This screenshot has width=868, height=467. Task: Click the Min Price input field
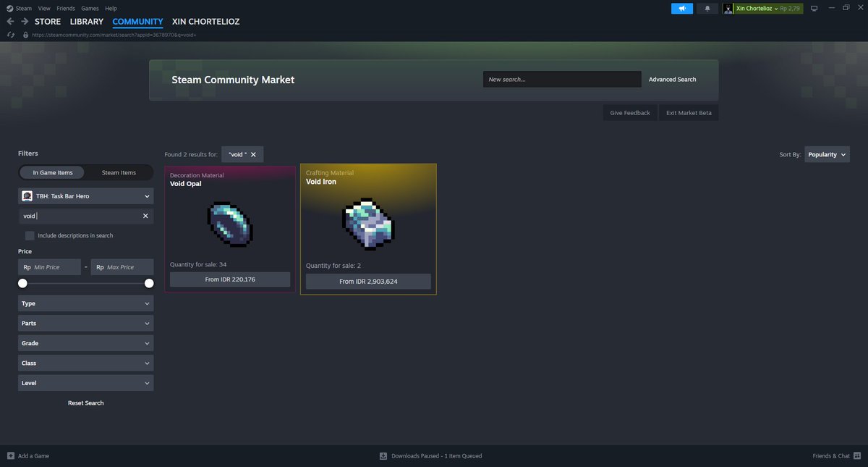click(49, 267)
